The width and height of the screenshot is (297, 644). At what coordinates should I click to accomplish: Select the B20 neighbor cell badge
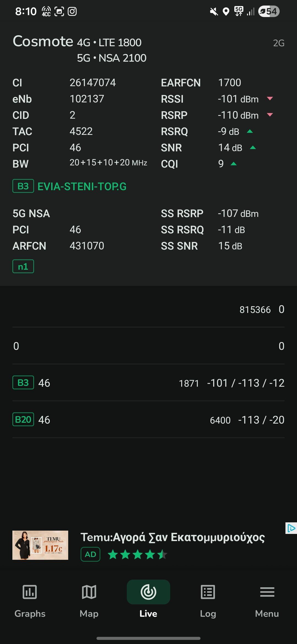click(23, 419)
